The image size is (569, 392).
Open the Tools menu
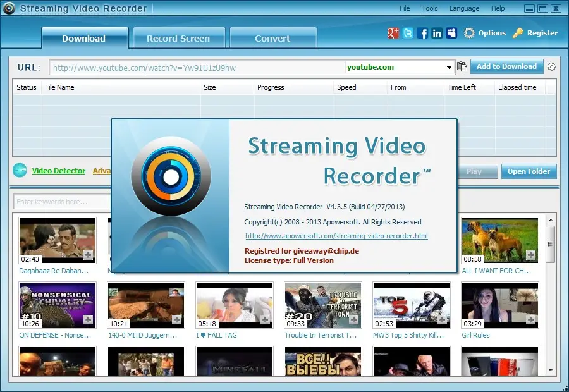coord(430,8)
